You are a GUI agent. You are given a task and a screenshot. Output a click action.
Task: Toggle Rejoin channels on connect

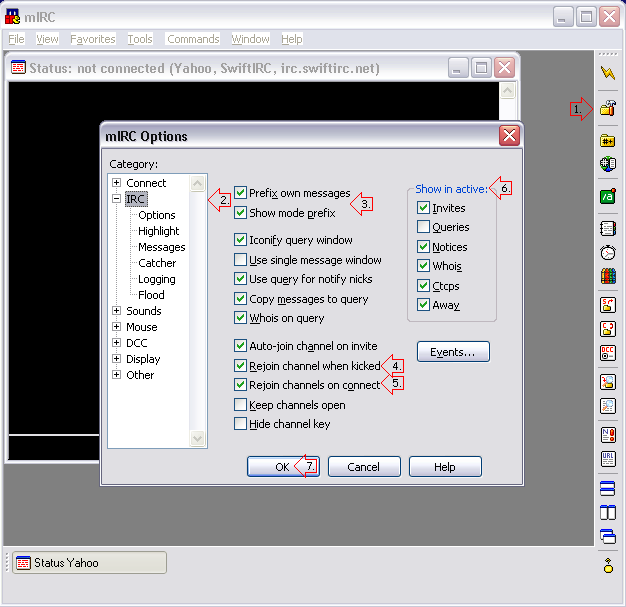240,385
